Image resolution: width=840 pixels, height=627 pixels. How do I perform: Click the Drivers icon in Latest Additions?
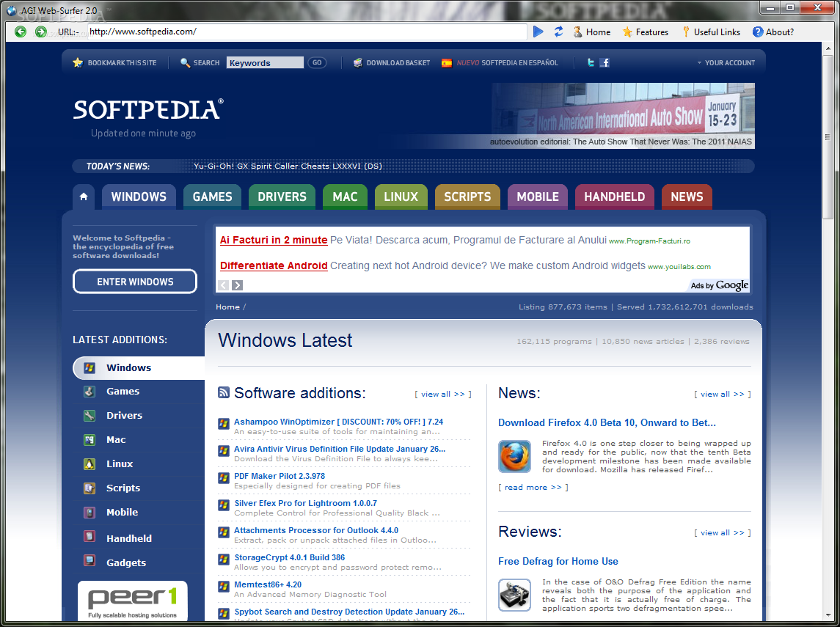click(x=90, y=416)
